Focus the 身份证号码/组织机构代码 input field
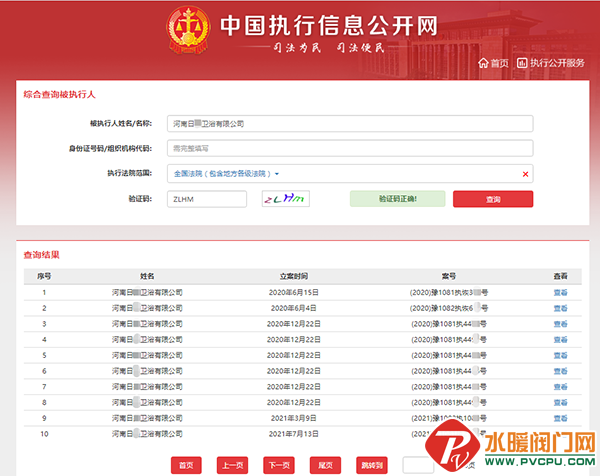 [x=350, y=148]
